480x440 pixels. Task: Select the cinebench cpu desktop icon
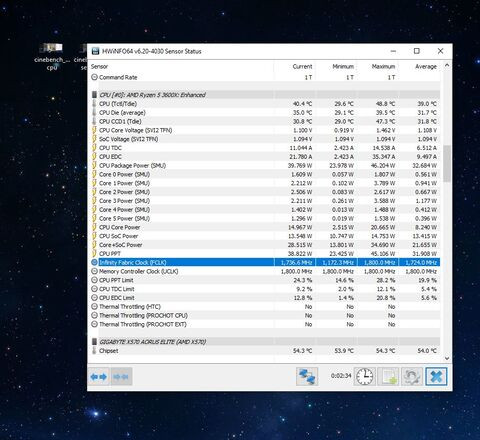[x=52, y=57]
